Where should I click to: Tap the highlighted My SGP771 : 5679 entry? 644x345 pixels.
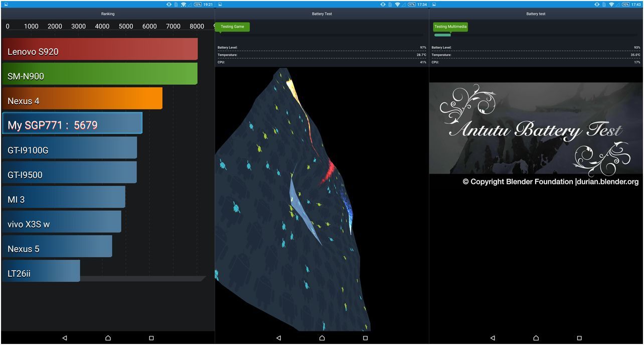click(x=72, y=123)
